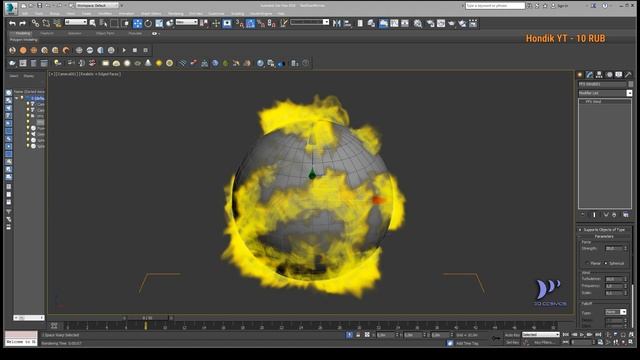Open the Freeform ribbon tab
The width and height of the screenshot is (640, 360).
47,33
